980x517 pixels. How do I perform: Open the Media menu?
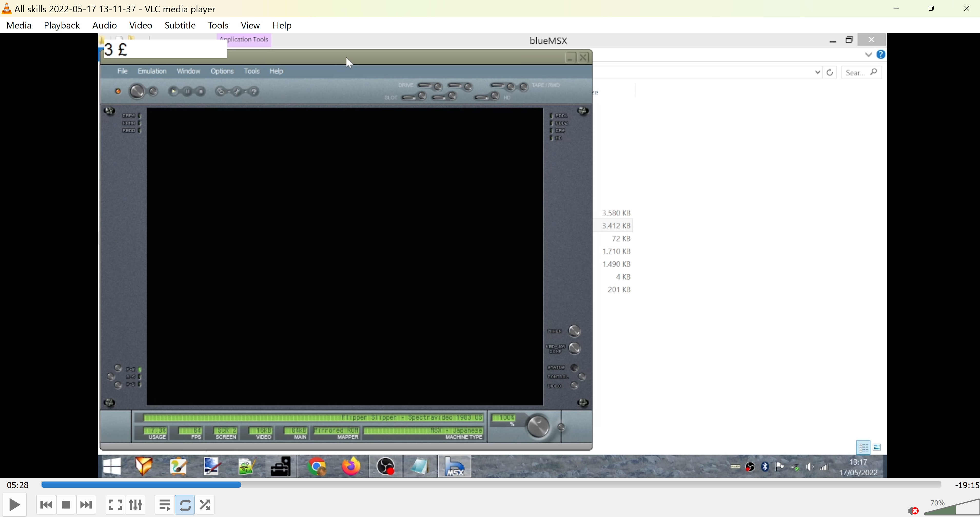pos(19,25)
